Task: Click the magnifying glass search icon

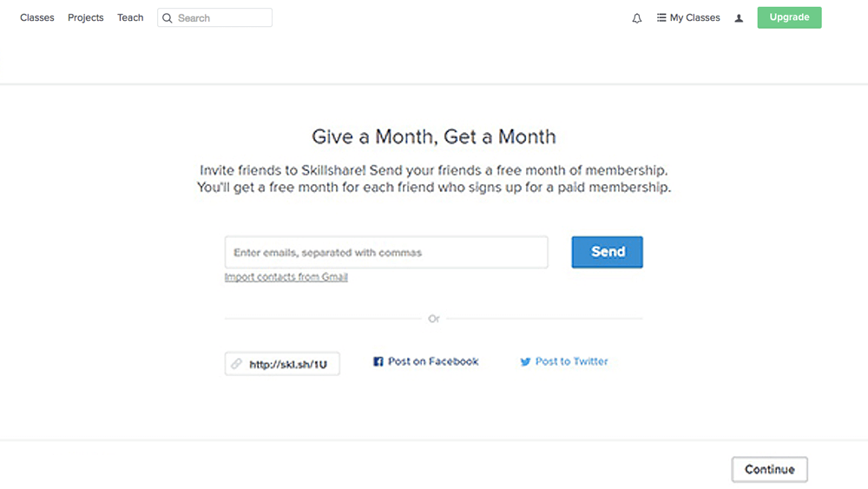Action: tap(168, 18)
